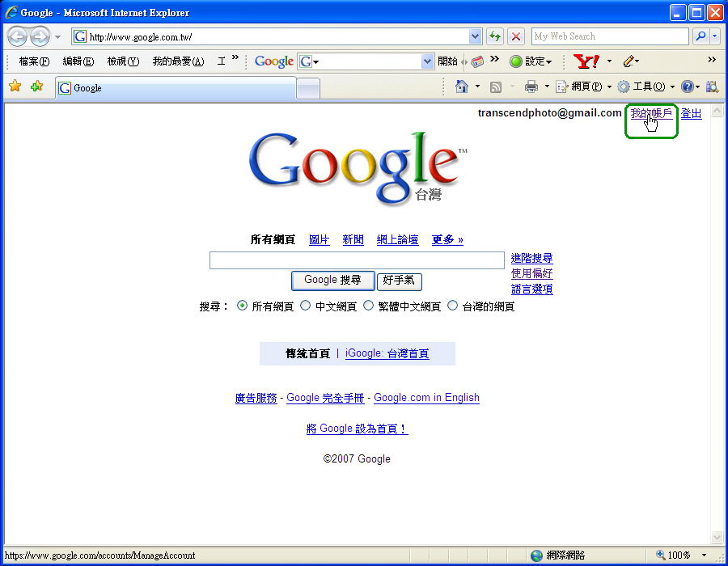Click the 工具(O) gear icon in command bar

click(624, 87)
